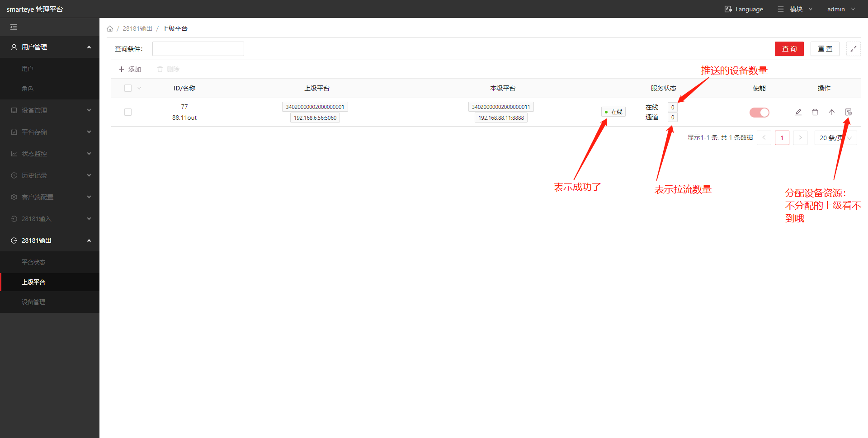The height and width of the screenshot is (438, 868).
Task: Go to pagination page 1
Action: click(782, 138)
